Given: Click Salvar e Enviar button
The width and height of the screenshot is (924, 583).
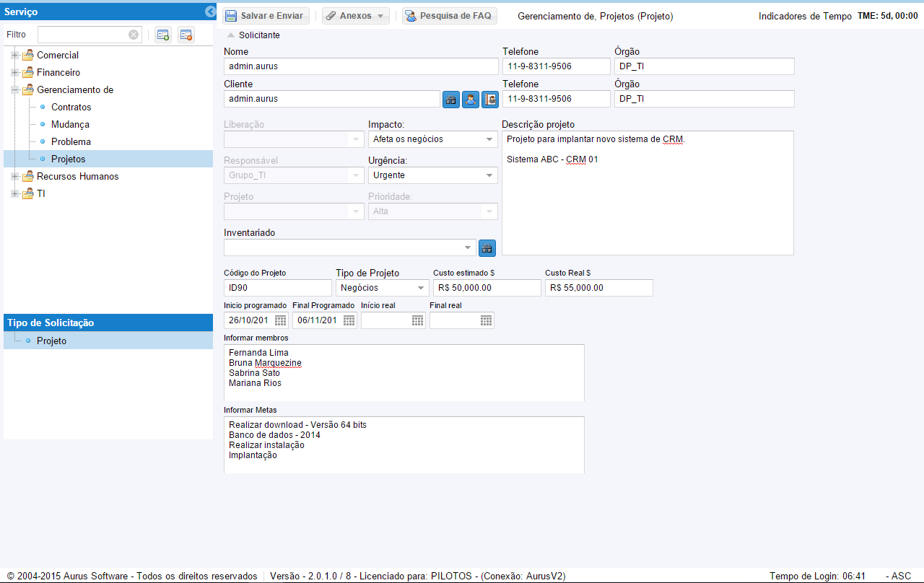Looking at the screenshot, I should [266, 16].
